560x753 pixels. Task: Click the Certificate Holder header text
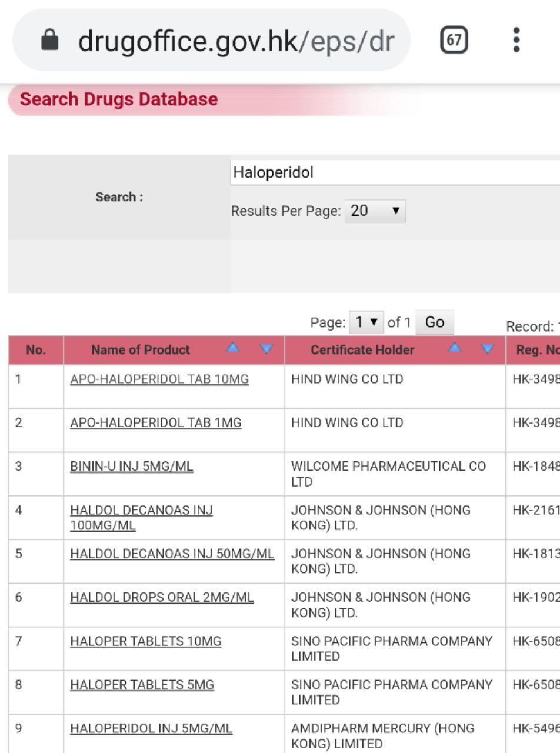click(x=362, y=350)
